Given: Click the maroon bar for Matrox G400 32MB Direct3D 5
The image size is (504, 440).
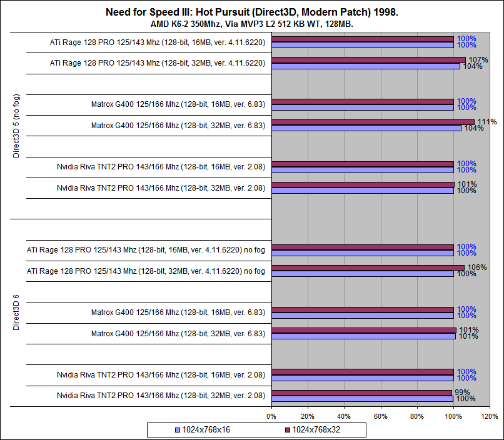Looking at the screenshot, I should [x=373, y=122].
